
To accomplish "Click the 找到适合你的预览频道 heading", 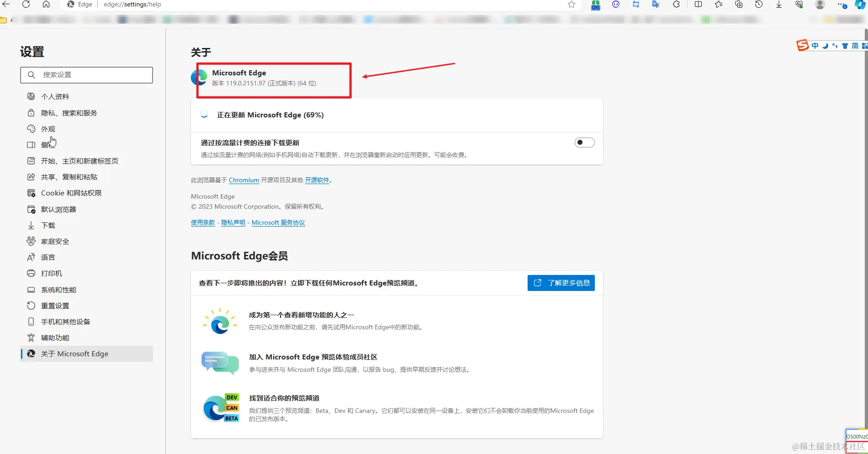I will 284,398.
